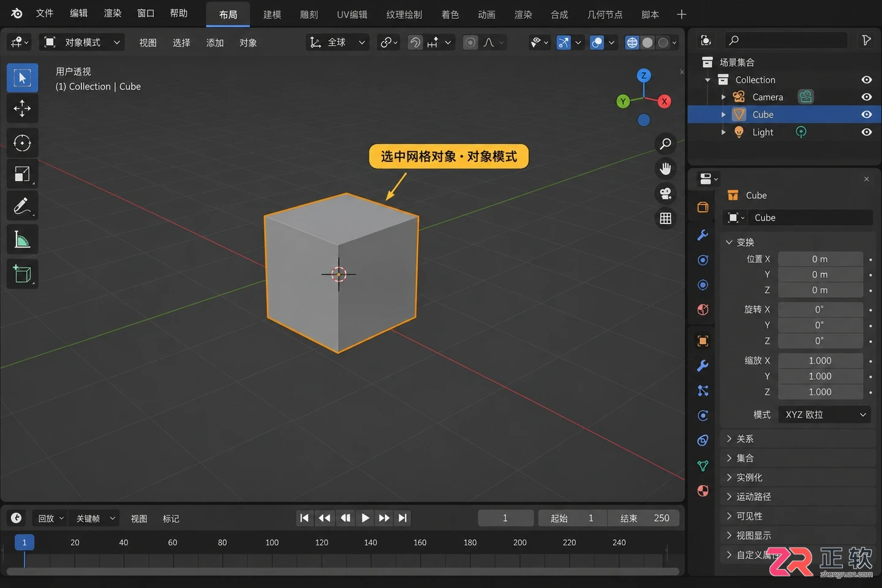Jump to the timeline end frame

pyautogui.click(x=402, y=518)
